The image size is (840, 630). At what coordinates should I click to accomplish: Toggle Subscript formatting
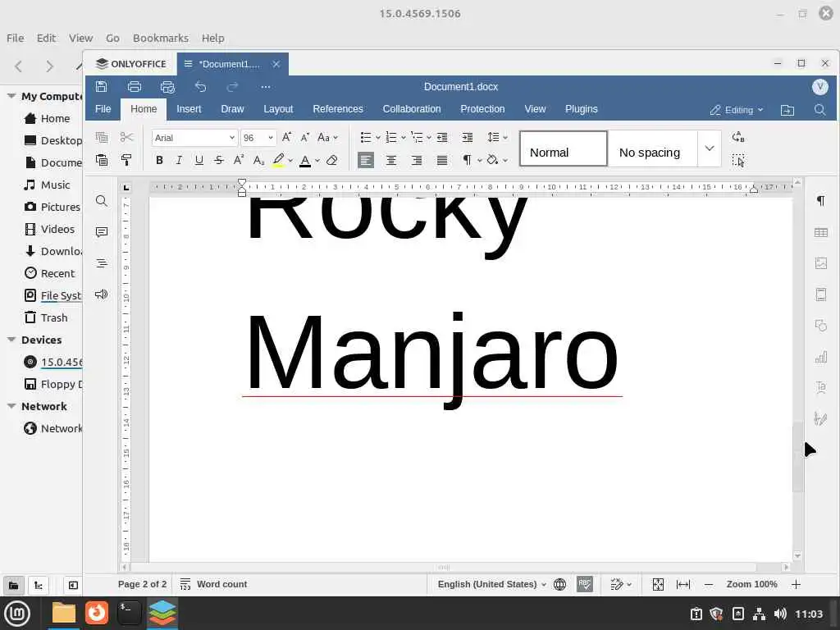(258, 160)
